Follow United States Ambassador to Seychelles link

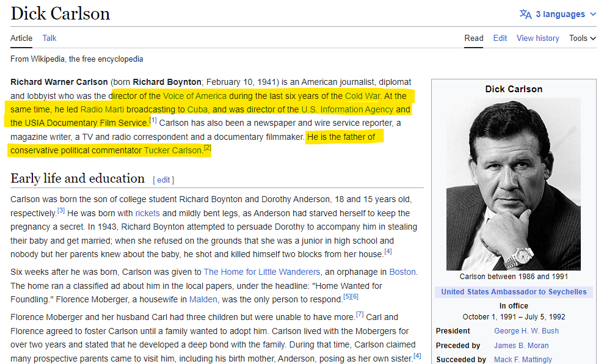[514, 292]
